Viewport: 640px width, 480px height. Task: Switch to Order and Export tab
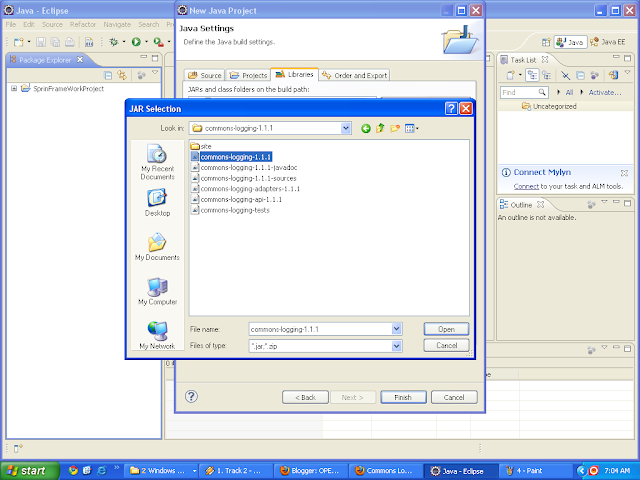coord(354,75)
